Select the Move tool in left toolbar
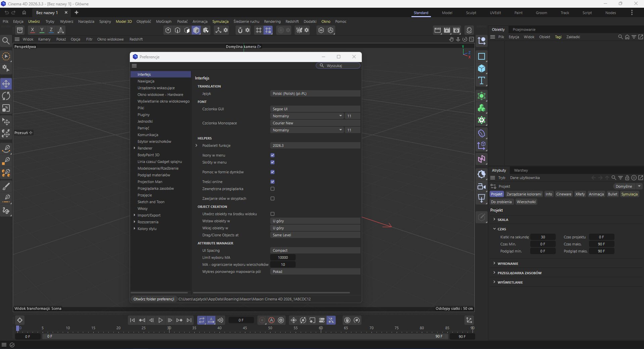644x349 pixels. [x=6, y=83]
